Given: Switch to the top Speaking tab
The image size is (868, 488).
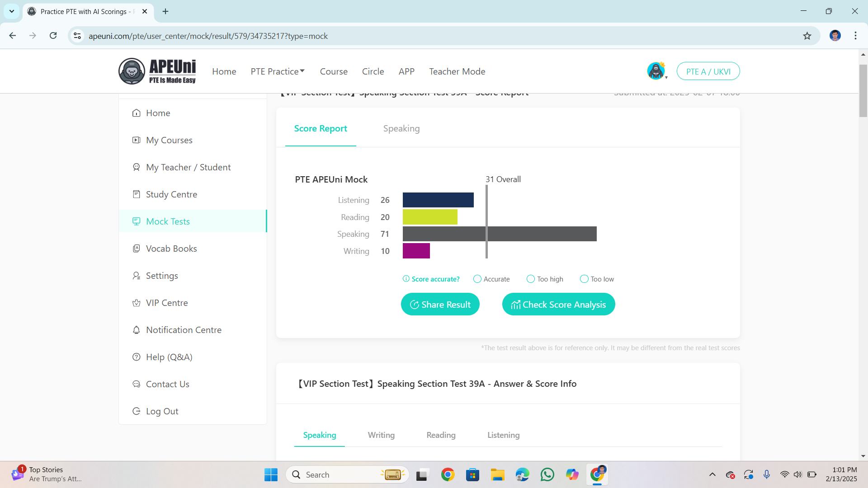Looking at the screenshot, I should pyautogui.click(x=401, y=128).
